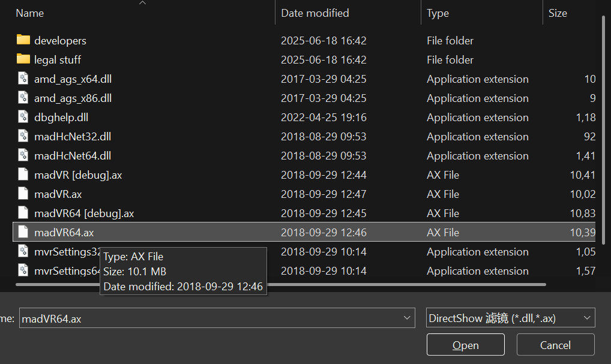Click the mvrSettings64 file icon
This screenshot has height=364, width=611.
pyautogui.click(x=23, y=270)
